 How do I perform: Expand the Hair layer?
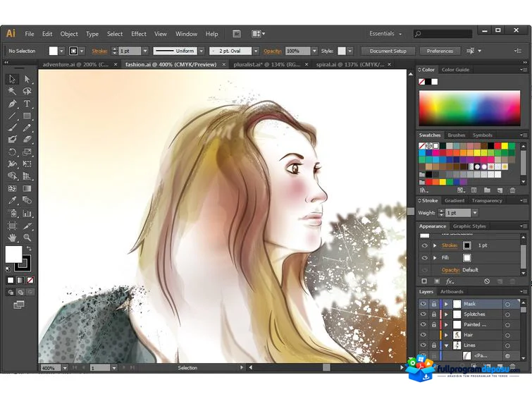coord(446,335)
